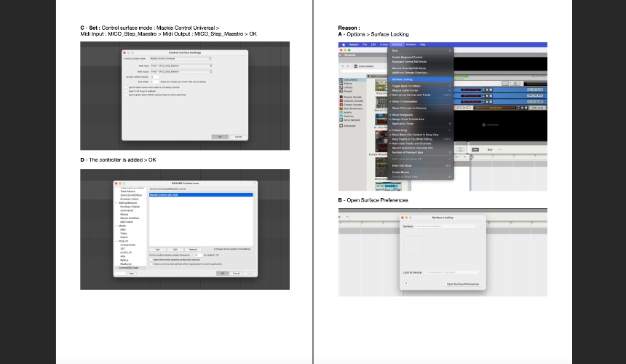Screen dimensions: 626x364
Task: Toggle Delay Compensation in Options menu
Action: [x=421, y=101]
